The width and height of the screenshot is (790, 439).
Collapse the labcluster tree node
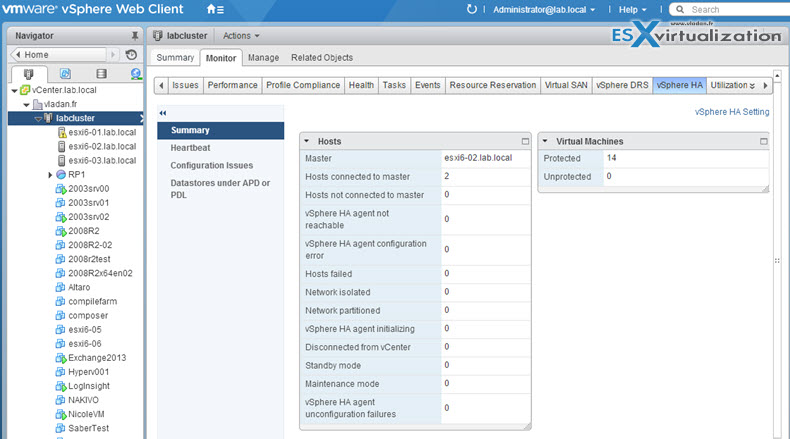coord(38,118)
